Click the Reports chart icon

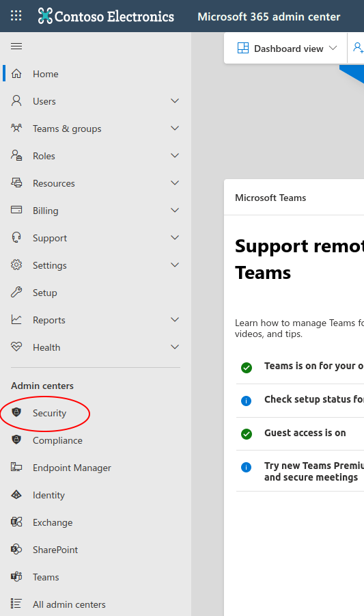(x=16, y=319)
